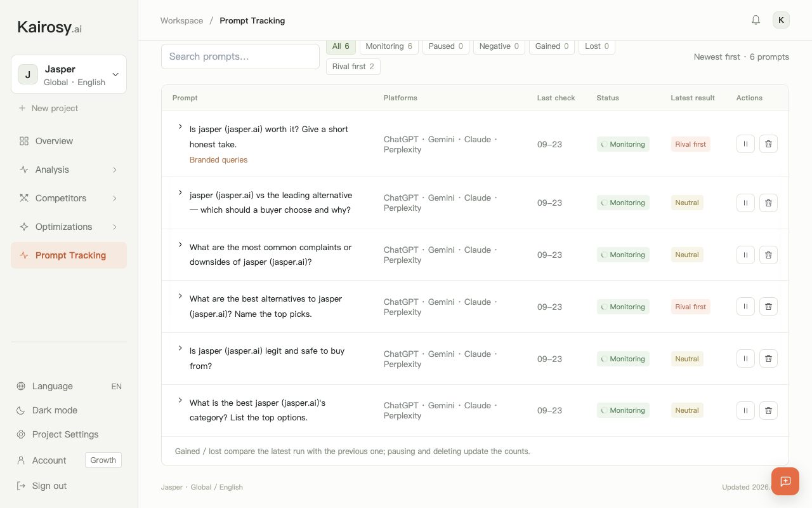Delete the "best alternatives" prompt
The image size is (812, 508).
point(768,307)
